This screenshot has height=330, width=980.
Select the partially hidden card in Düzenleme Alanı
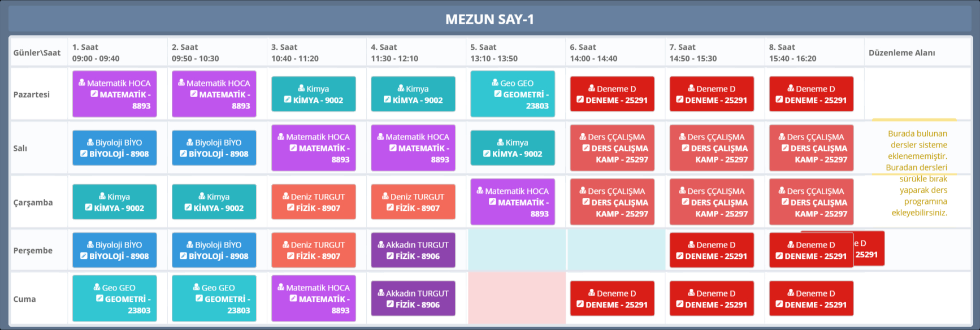point(869,249)
